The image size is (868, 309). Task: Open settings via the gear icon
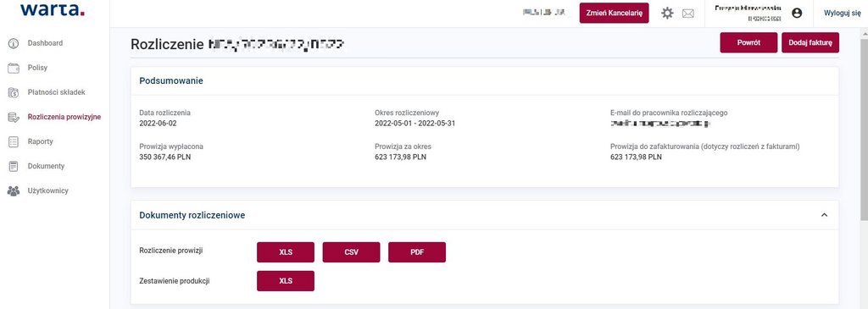coord(668,14)
